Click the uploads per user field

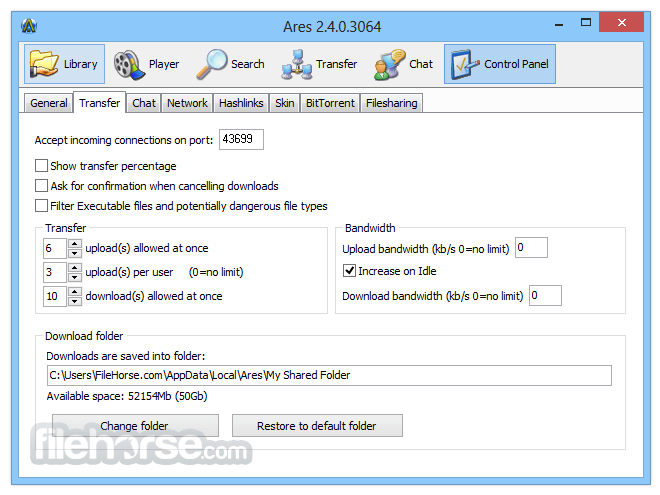55,272
